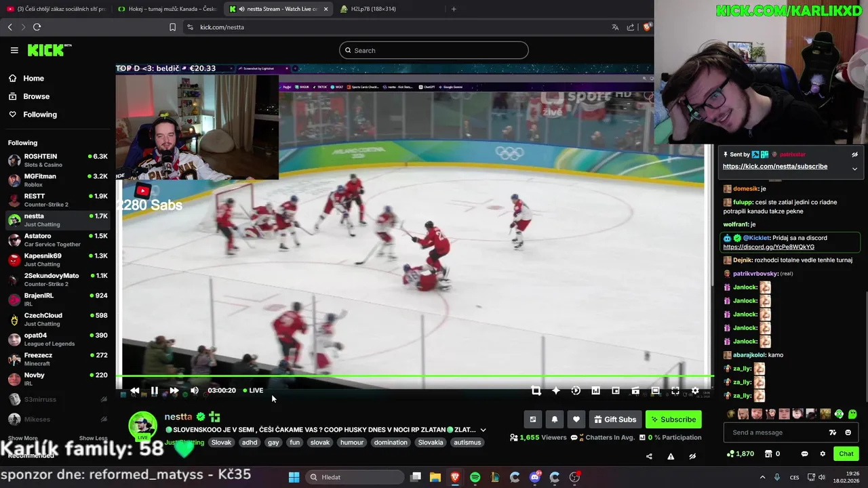Open Astatoro's channel in Following list
Screen dimensions: 868x488
pyautogui.click(x=58, y=239)
